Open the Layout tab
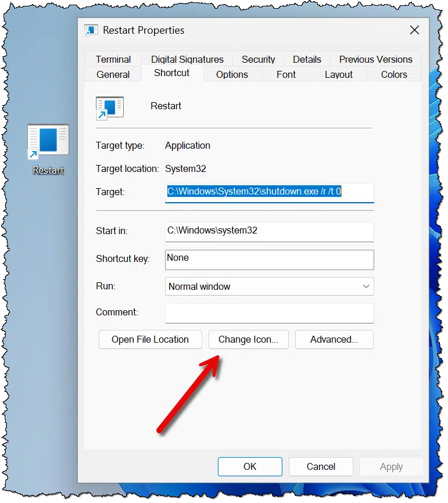Image resolution: width=448 pixels, height=503 pixels. click(338, 74)
